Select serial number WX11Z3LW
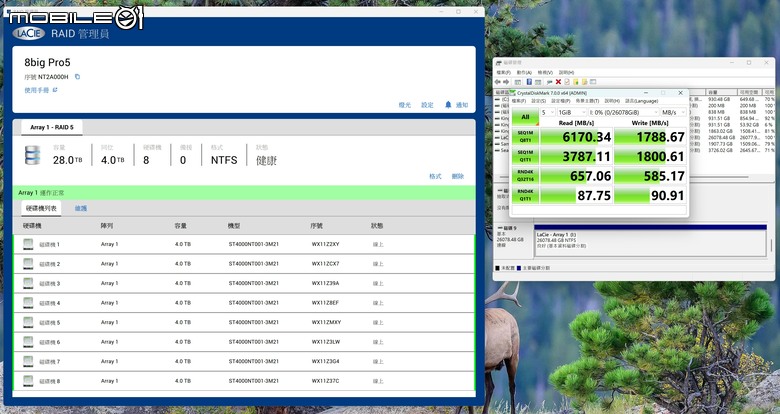 (x=326, y=342)
